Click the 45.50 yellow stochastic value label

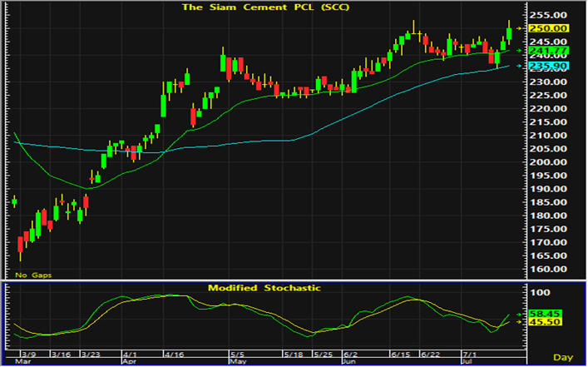pyautogui.click(x=545, y=322)
